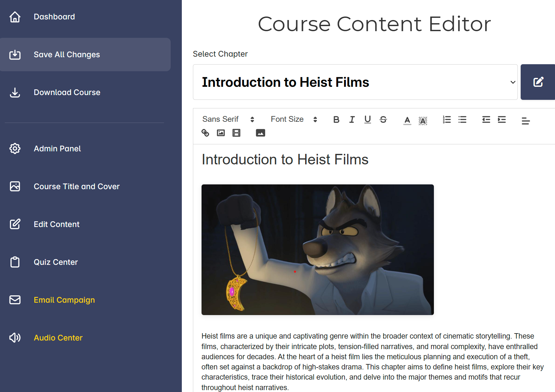
Task: Insert an image using the outlined picture icon
Action: click(x=221, y=133)
